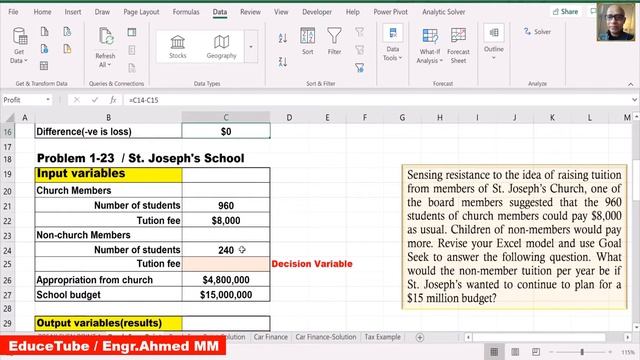This screenshot has height=360, width=640.
Task: Select the Stocks data type
Action: [x=178, y=47]
